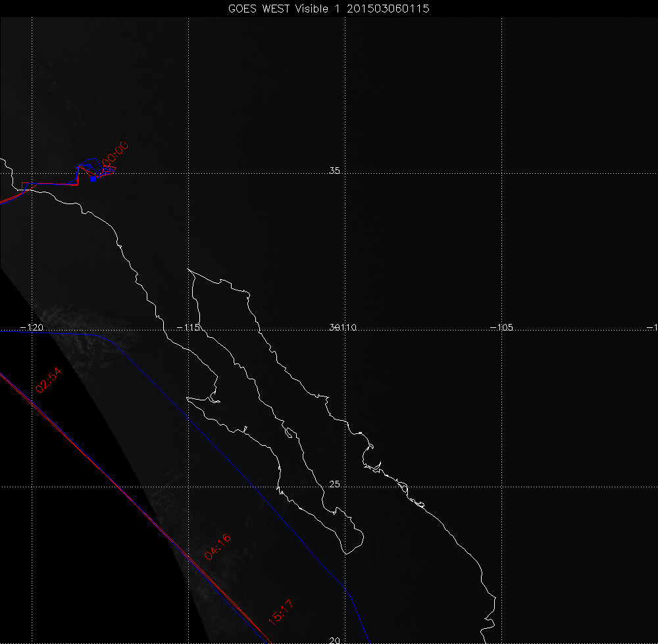Click the red '02:54' flight time label
Screen dimensions: 658x644
coord(49,381)
